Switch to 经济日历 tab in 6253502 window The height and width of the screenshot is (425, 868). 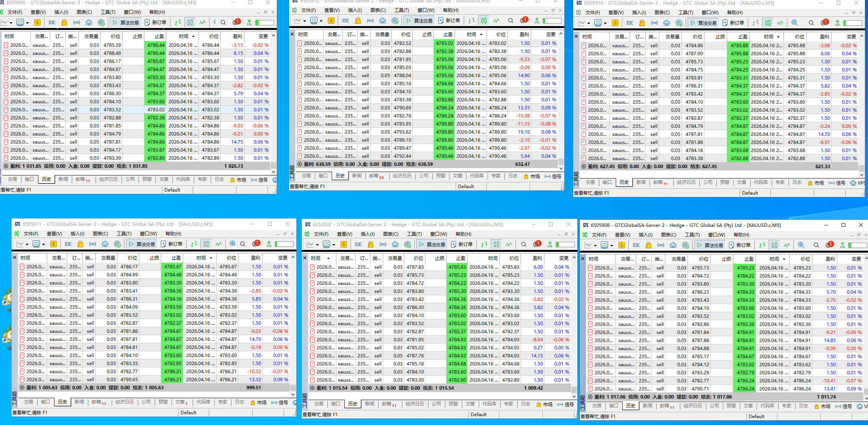[x=415, y=404]
